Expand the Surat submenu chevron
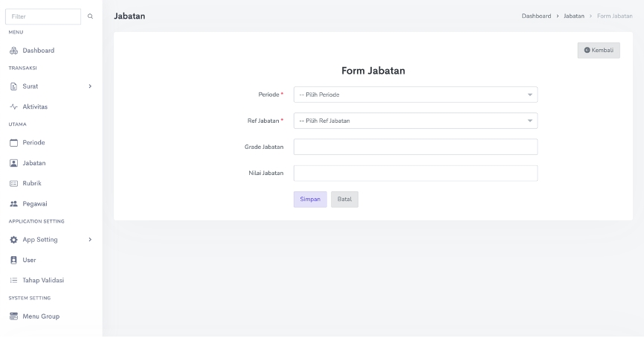 point(90,86)
